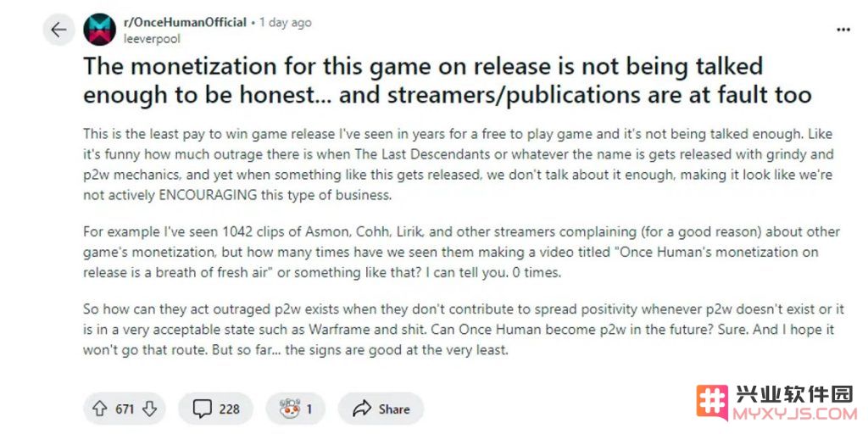Click the 兴业软件园 watermark text
Screen dimensions: 868x434
pyautogui.click(x=794, y=395)
